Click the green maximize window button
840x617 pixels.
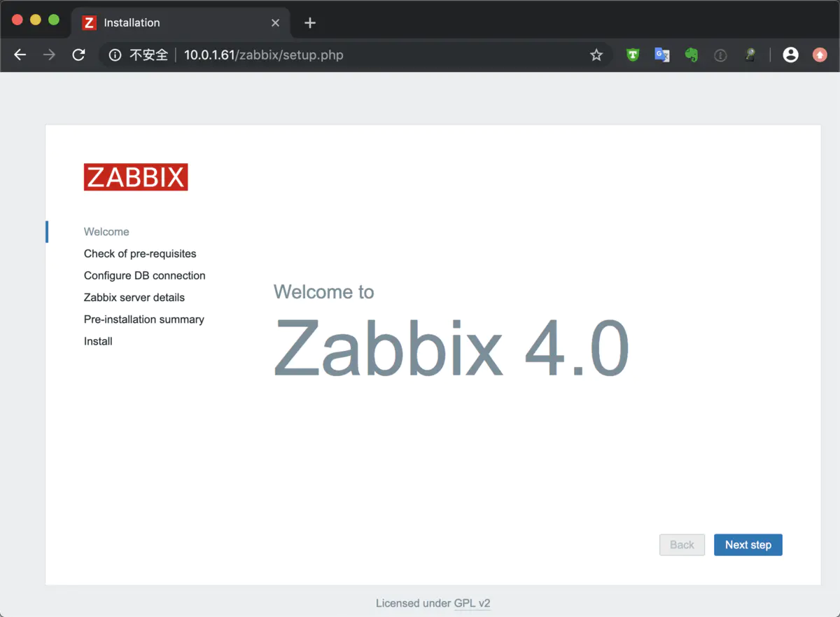pyautogui.click(x=54, y=20)
